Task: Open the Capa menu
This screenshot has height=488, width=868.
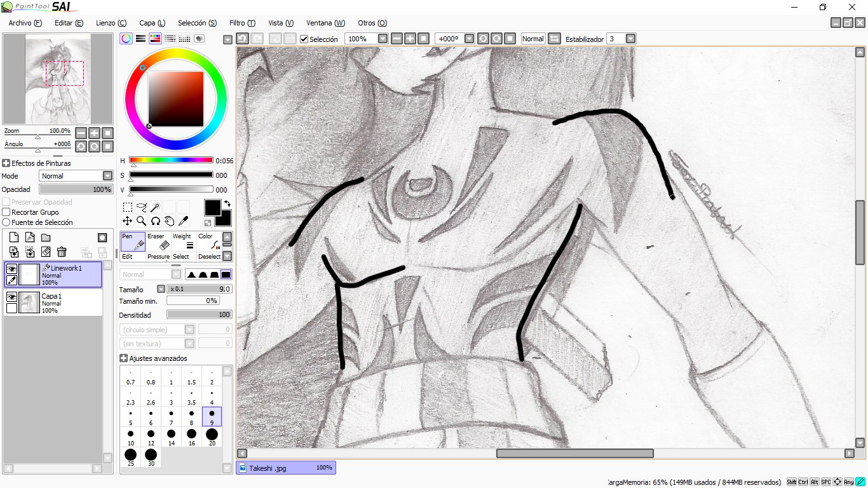Action: pyautogui.click(x=153, y=23)
